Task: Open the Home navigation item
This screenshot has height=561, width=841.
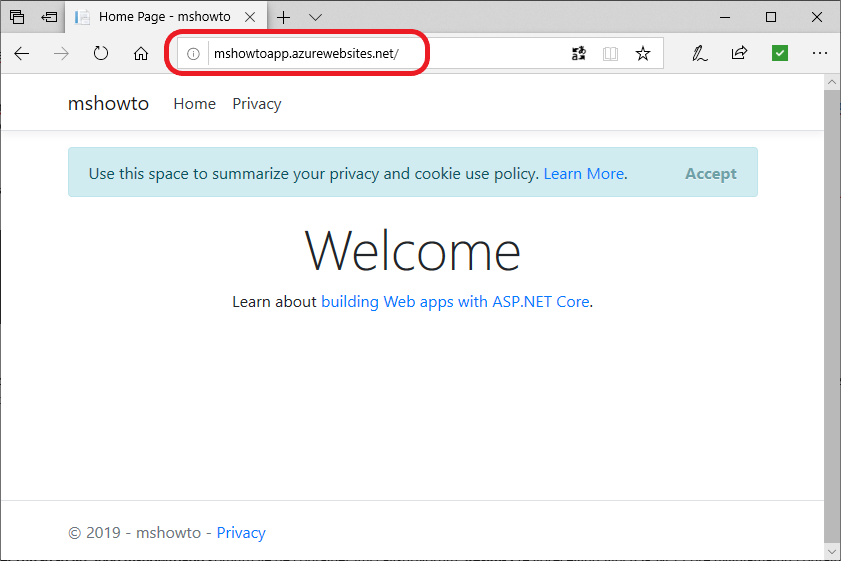Action: (194, 104)
